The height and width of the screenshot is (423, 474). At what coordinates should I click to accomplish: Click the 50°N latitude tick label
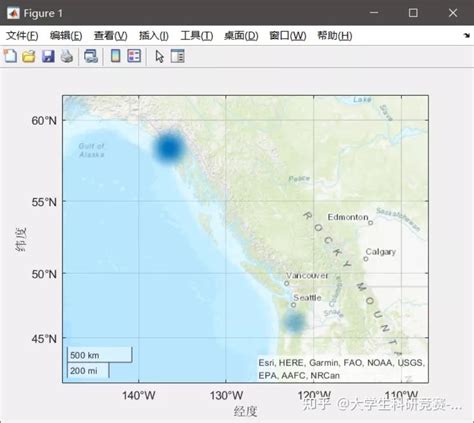tap(44, 274)
